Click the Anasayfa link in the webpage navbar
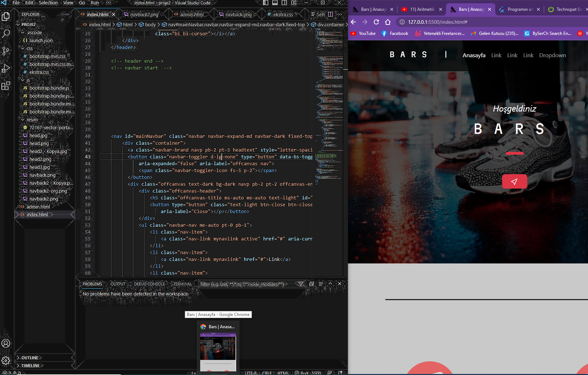 [474, 55]
